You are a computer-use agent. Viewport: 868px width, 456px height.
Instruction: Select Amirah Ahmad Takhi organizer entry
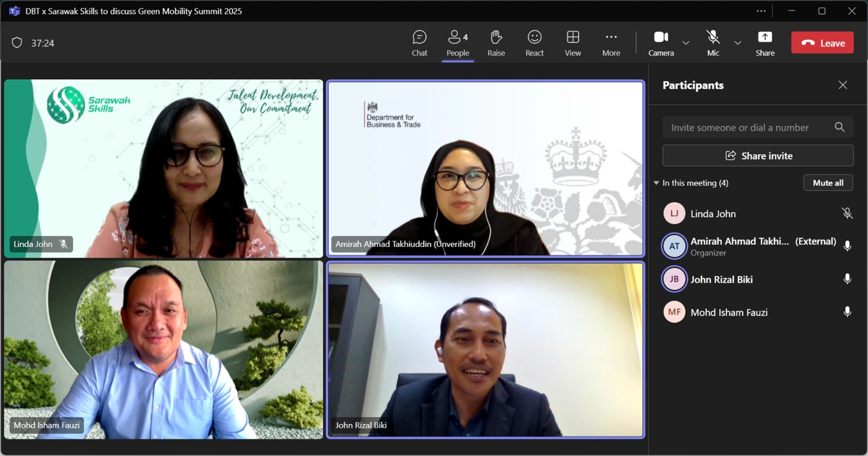[x=758, y=246]
